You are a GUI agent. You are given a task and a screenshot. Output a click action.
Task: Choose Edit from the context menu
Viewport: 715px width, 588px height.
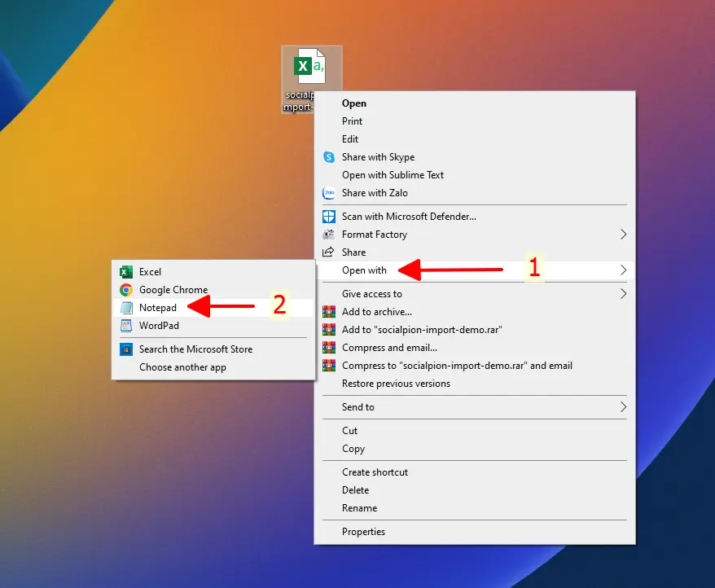click(x=474, y=139)
